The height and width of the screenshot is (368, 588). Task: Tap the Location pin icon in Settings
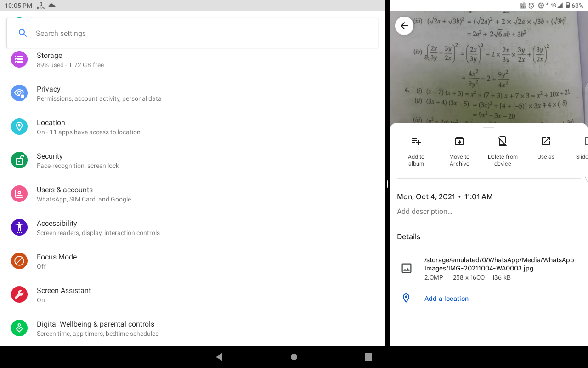point(19,126)
